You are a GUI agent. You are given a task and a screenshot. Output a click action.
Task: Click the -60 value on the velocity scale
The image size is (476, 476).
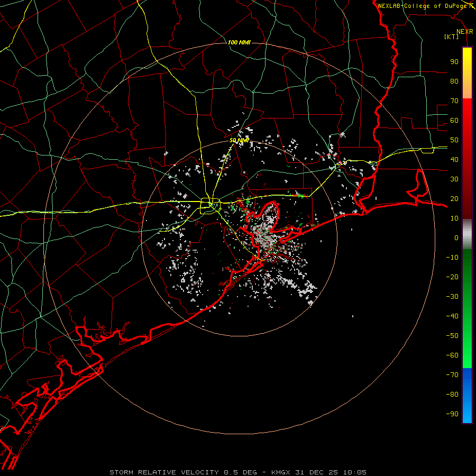click(x=452, y=355)
